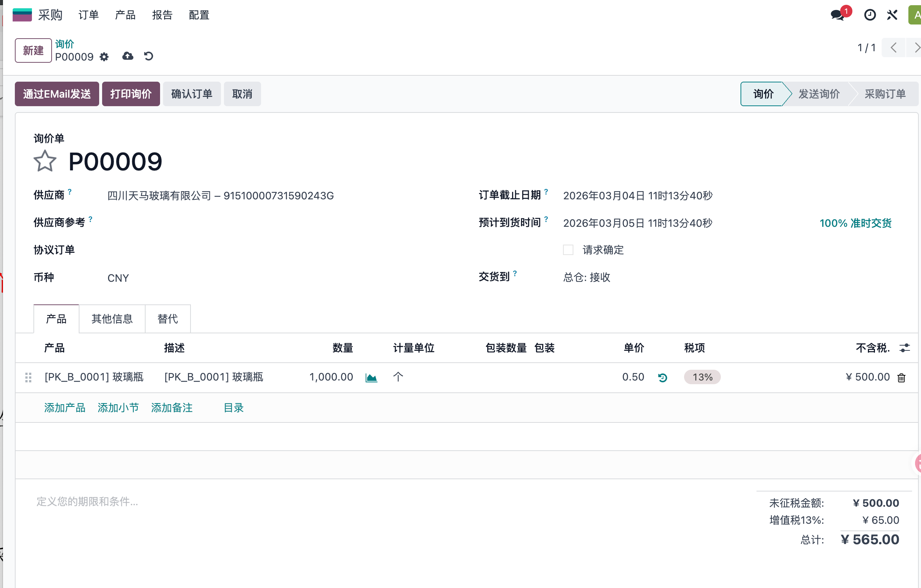Click the 个 unit of measure cell
This screenshot has height=588, width=921.
click(x=398, y=378)
